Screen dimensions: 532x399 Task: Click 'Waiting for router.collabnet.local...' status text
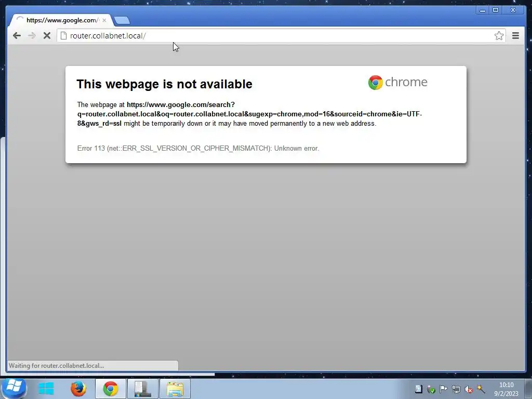56,366
